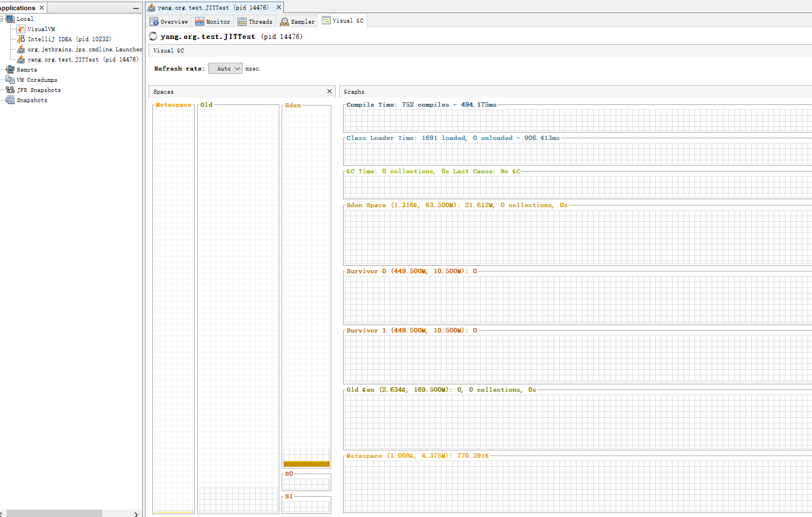Click the Remote hosts icon
The width and height of the screenshot is (812, 517).
[x=10, y=69]
